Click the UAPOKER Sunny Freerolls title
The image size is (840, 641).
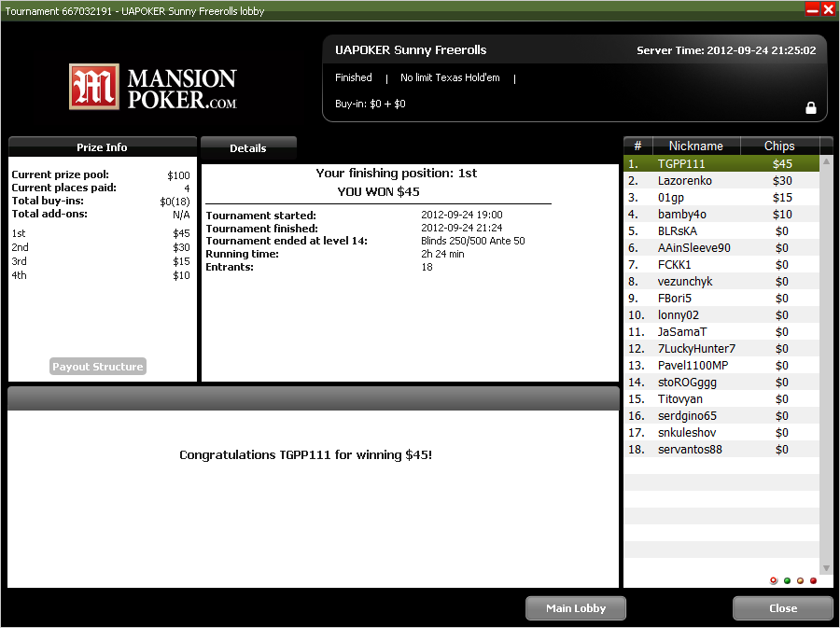coord(411,49)
